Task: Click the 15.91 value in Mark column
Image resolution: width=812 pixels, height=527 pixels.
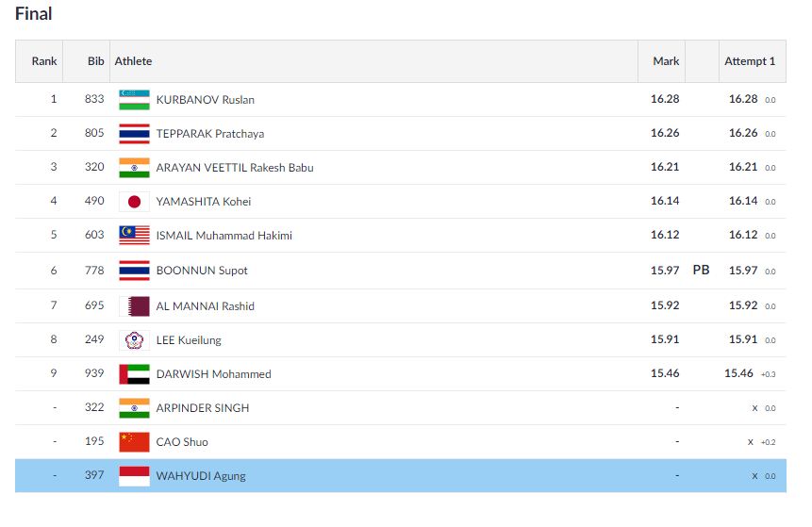Action: tap(665, 339)
